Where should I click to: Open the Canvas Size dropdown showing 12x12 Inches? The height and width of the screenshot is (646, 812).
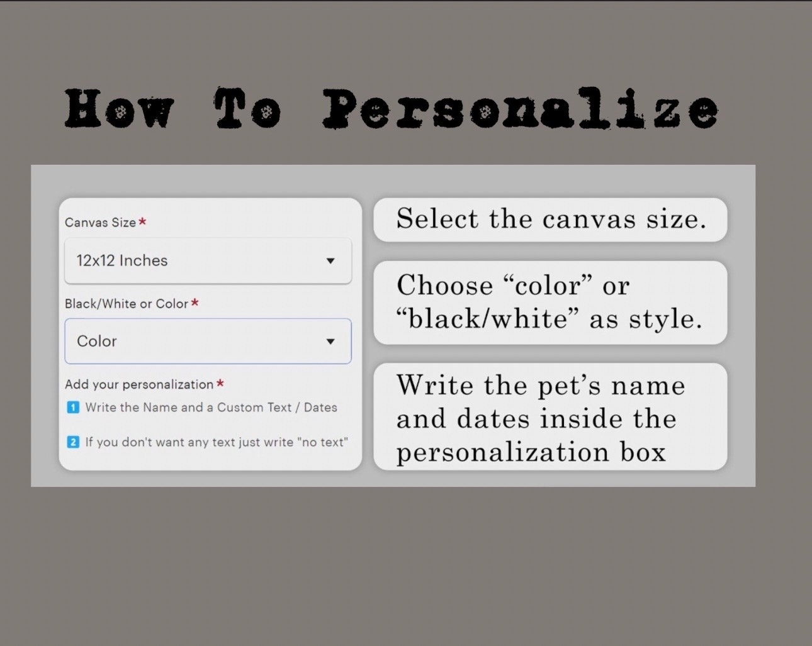(208, 260)
